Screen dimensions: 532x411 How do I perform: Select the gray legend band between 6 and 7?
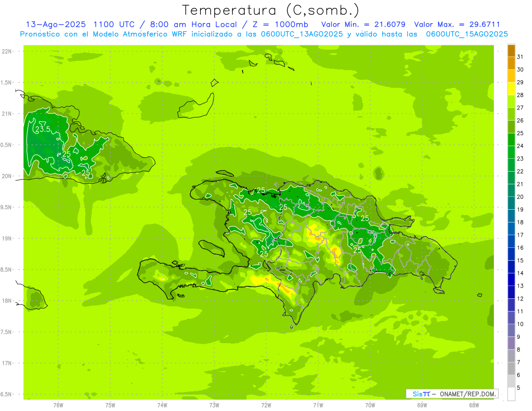click(511, 368)
